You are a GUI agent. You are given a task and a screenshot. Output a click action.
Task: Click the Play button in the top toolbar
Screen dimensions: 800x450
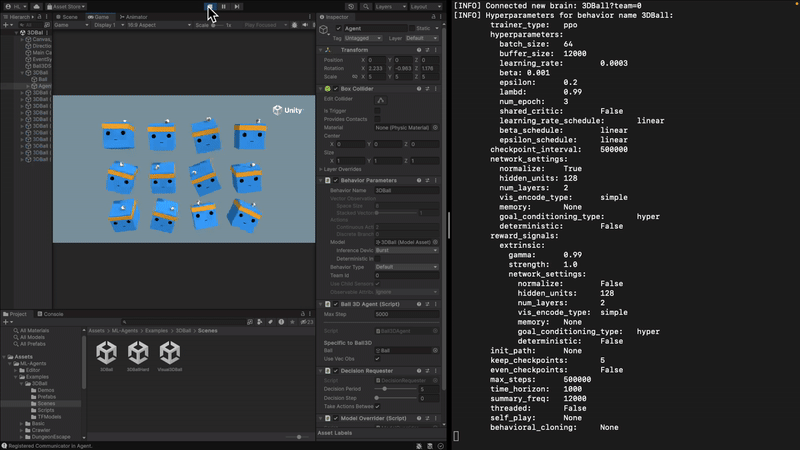point(210,7)
